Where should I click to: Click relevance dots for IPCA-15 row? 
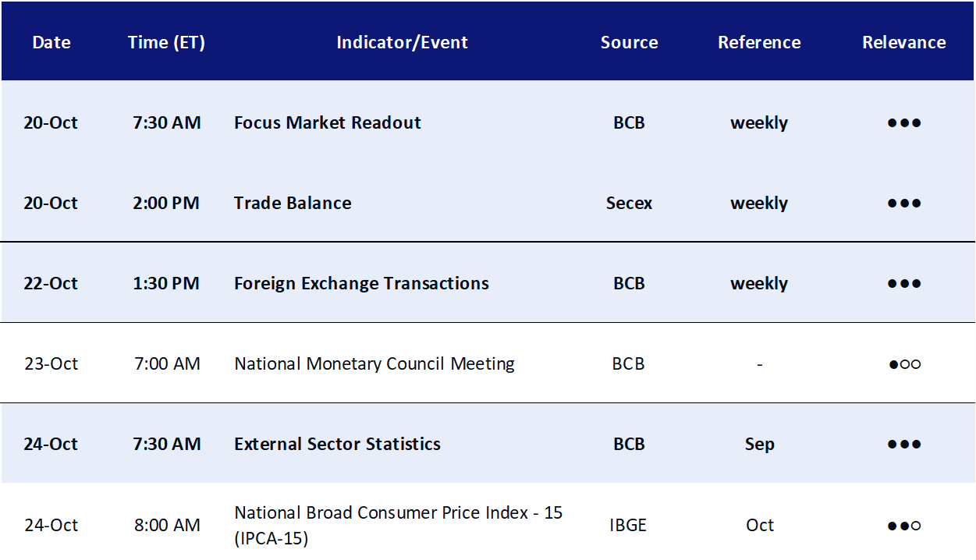point(904,526)
